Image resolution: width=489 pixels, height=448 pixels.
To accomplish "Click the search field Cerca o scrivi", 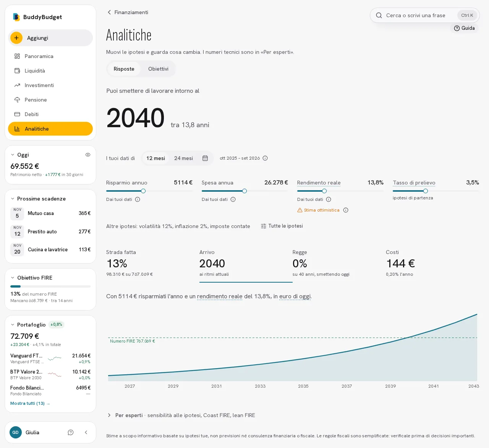I will pos(424,15).
